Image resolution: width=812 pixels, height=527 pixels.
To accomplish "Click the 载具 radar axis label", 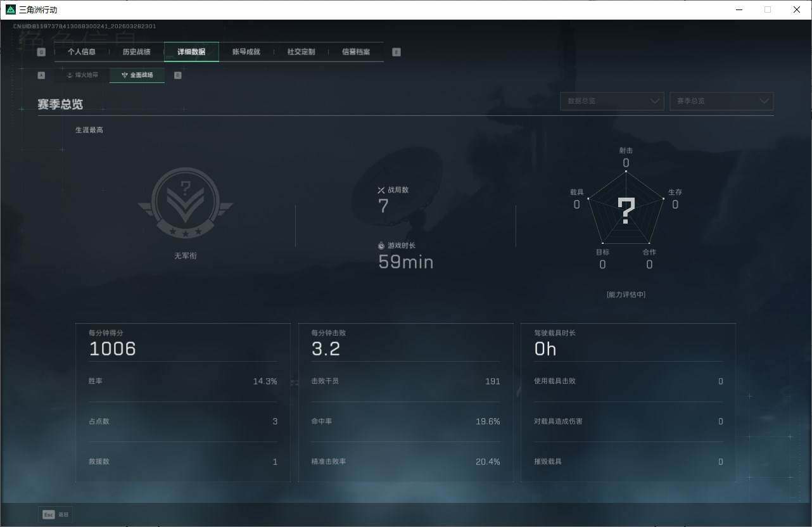I will click(x=577, y=192).
